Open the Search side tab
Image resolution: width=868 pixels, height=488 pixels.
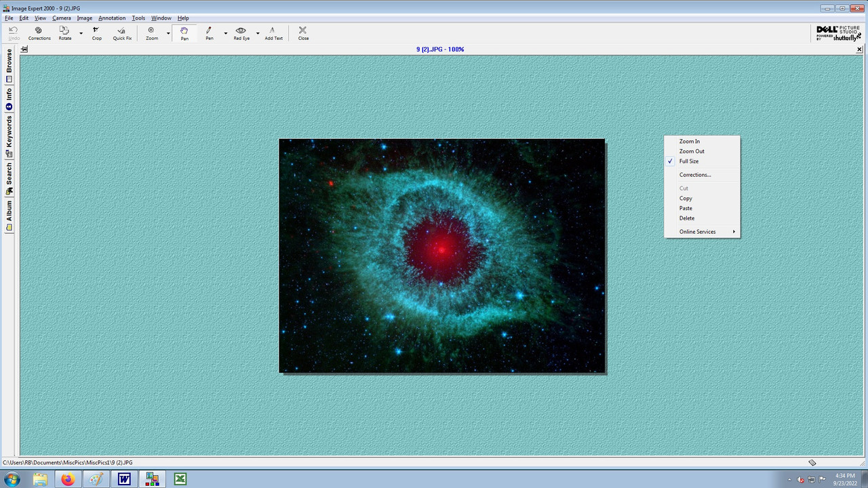pos(9,179)
